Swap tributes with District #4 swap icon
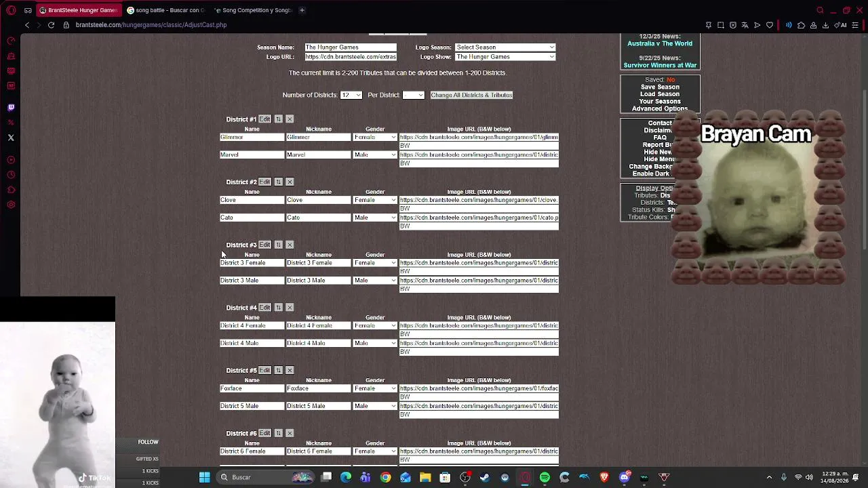The image size is (868, 488). coord(278,308)
